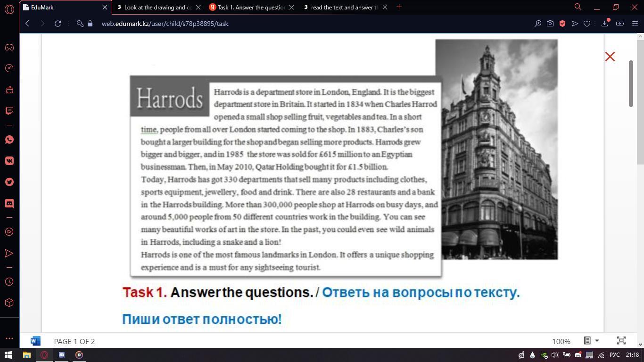Viewport: 644px width, 362px height.
Task: Close the 'Task 1. Answer the question' tab
Action: pos(291,7)
